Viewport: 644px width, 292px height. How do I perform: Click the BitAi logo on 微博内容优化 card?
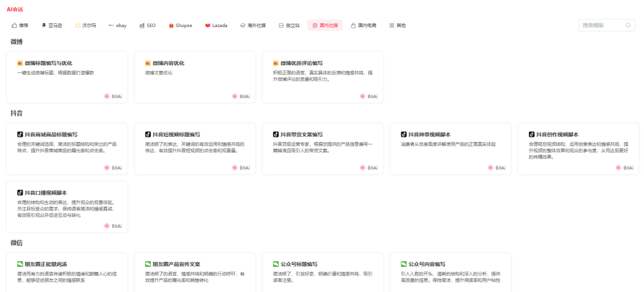pyautogui.click(x=235, y=97)
